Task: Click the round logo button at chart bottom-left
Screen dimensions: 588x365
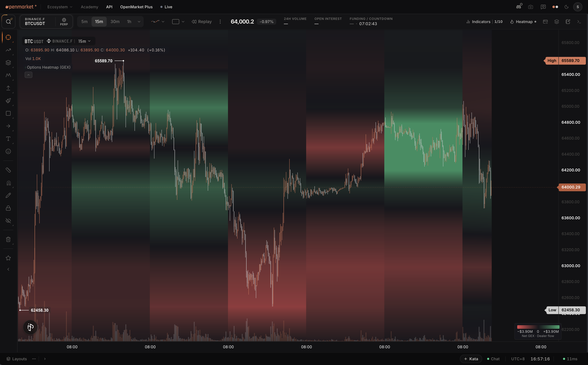Action: [30, 327]
